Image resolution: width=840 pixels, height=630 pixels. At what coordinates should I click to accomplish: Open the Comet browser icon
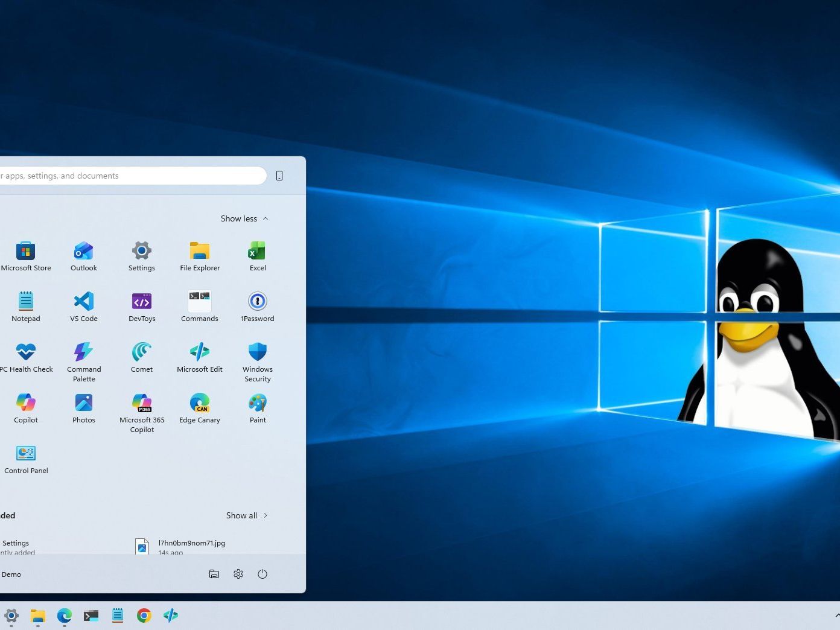(142, 352)
